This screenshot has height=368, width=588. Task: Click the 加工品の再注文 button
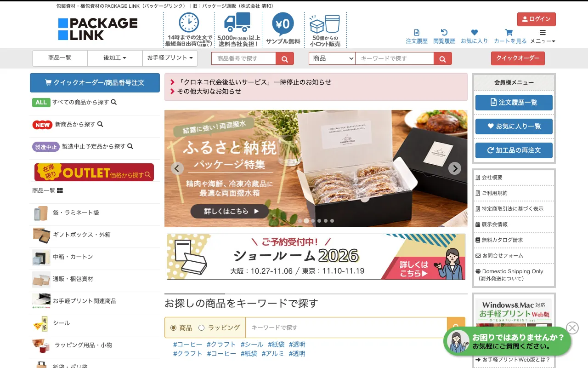(x=514, y=150)
